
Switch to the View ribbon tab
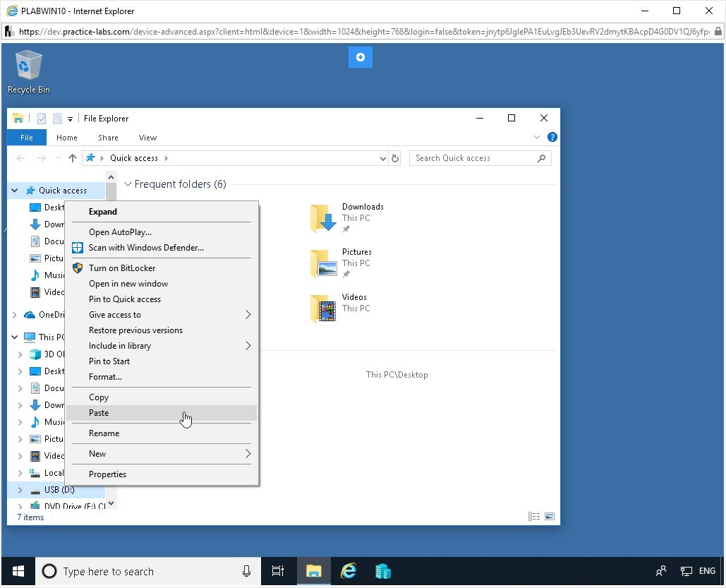(147, 138)
